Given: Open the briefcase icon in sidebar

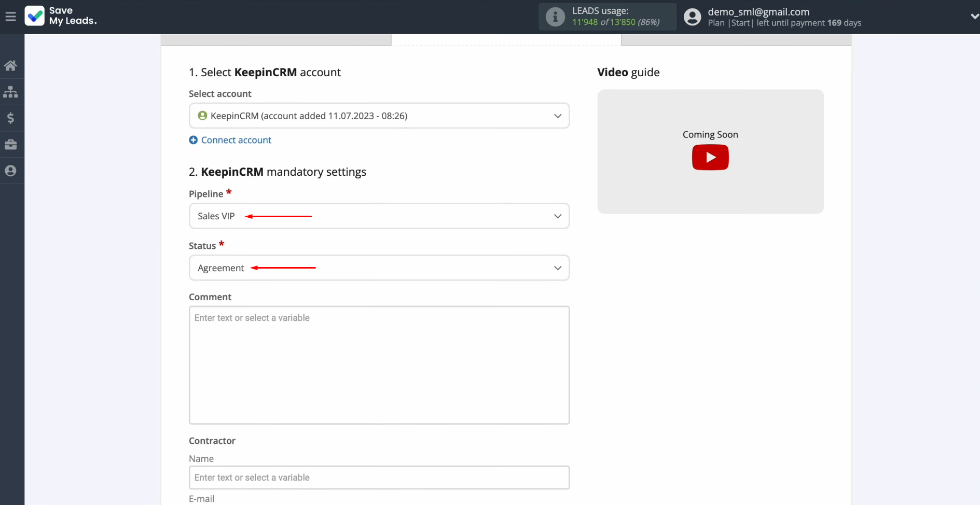Looking at the screenshot, I should click(10, 145).
